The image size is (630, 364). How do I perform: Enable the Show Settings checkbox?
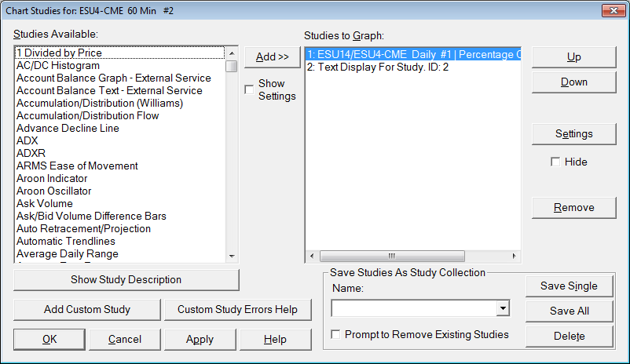tap(250, 89)
